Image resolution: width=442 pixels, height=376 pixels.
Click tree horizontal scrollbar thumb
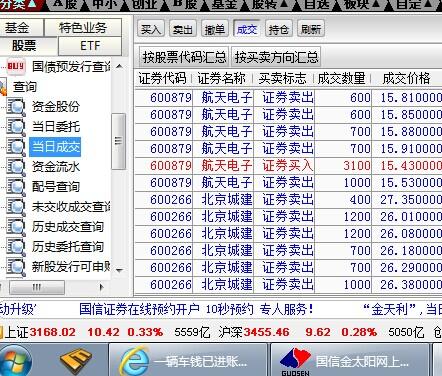(37, 287)
